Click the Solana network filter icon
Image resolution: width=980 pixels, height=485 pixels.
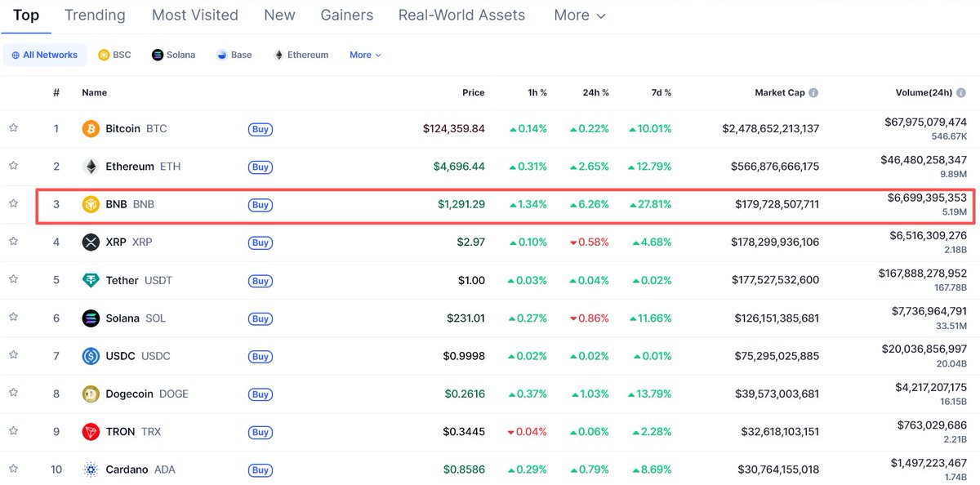[158, 55]
